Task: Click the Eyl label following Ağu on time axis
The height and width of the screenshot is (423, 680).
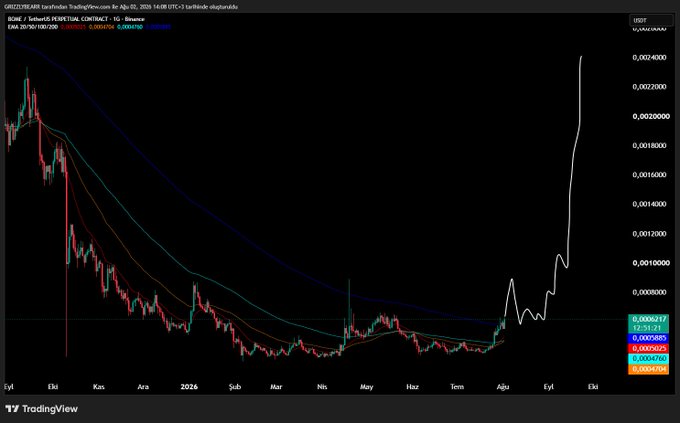Action: point(549,387)
